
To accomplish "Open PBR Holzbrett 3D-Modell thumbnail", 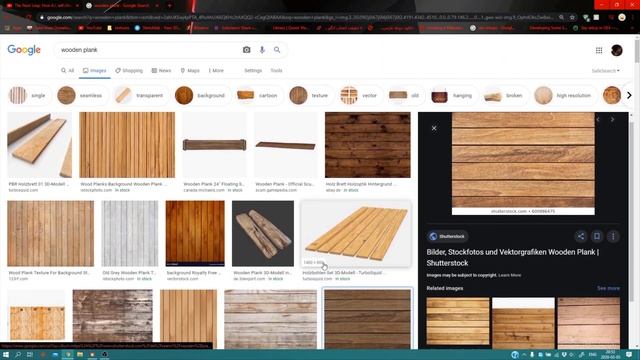I will [40, 145].
